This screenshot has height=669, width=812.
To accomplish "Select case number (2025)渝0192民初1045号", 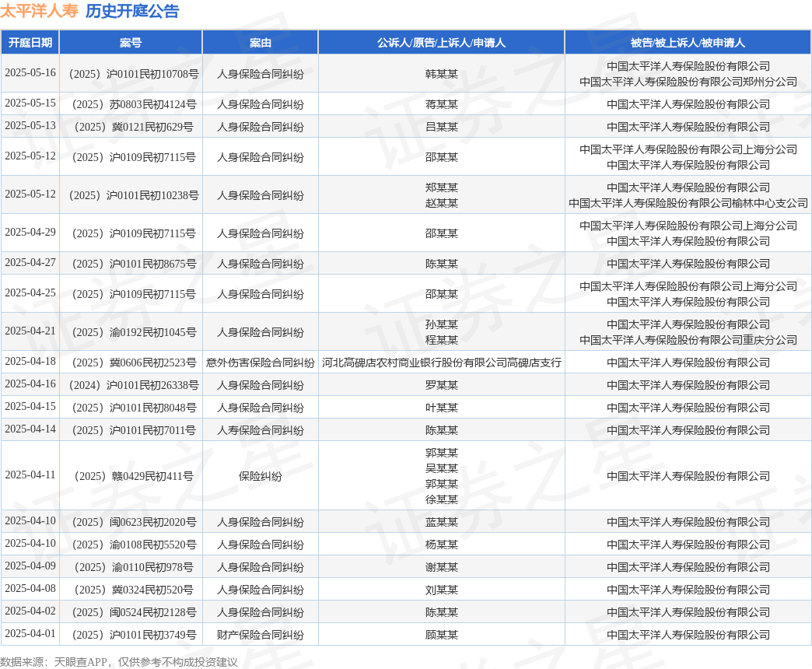I will tap(134, 332).
